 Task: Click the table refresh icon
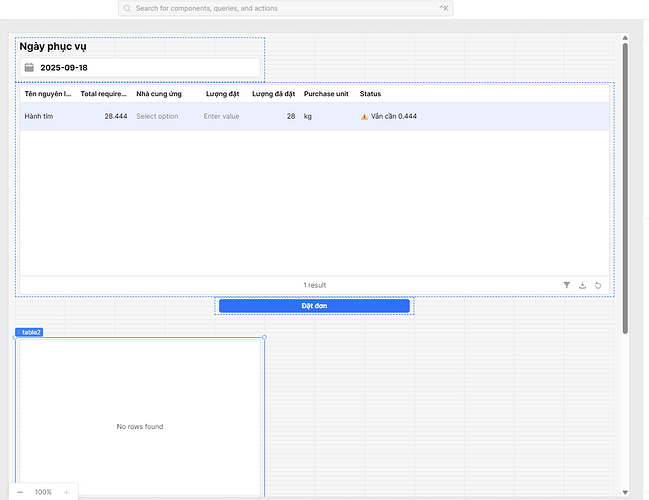tap(598, 285)
